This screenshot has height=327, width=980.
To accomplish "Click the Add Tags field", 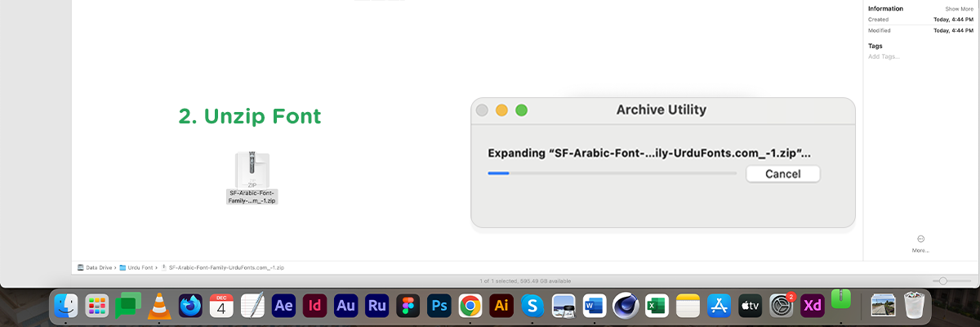I will (x=884, y=56).
